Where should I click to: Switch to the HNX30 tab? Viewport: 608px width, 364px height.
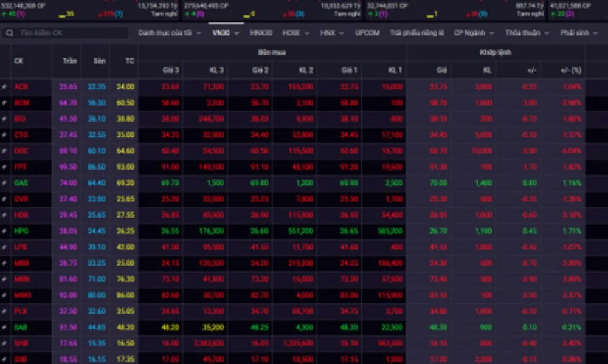pyautogui.click(x=261, y=33)
